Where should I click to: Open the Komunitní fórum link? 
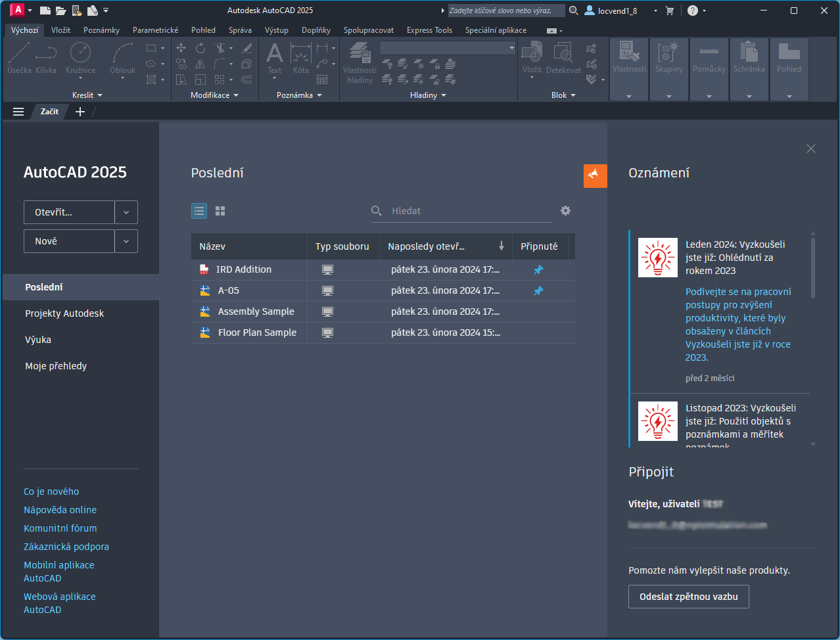tap(60, 528)
